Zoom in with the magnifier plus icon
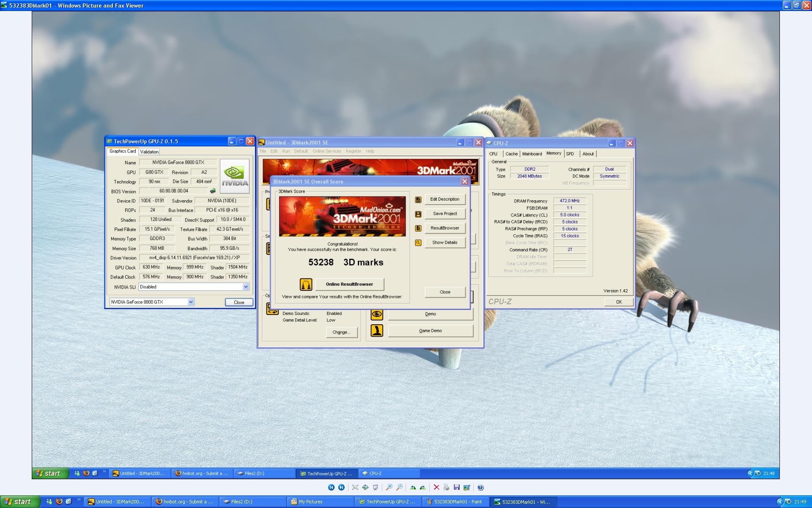 tap(389, 487)
